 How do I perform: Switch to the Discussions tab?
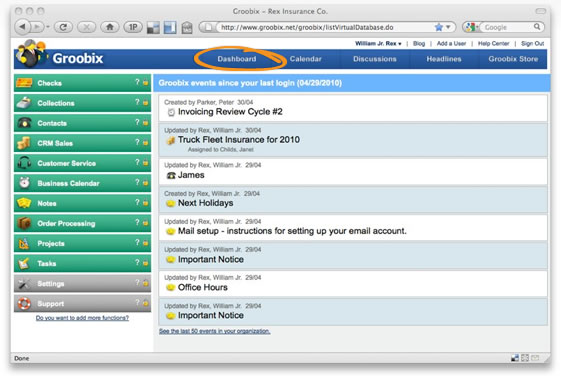pos(375,59)
